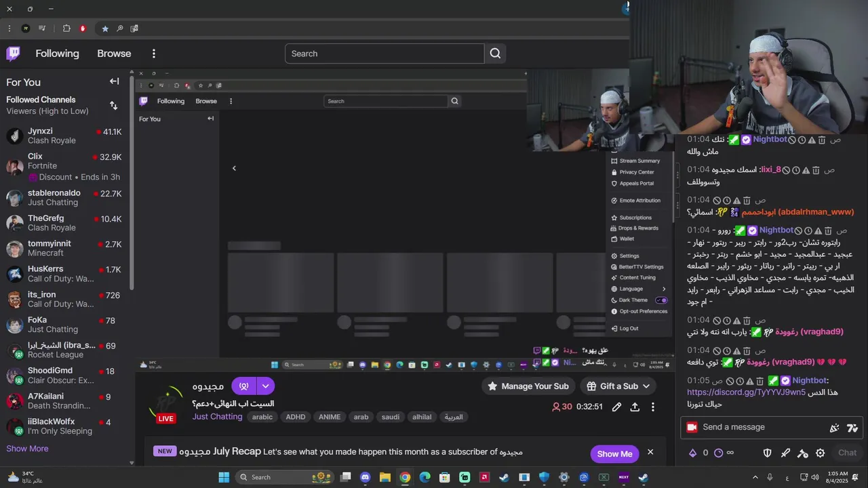Open the stream options three-dot menu
Image resolution: width=868 pixels, height=488 pixels.
tap(653, 407)
